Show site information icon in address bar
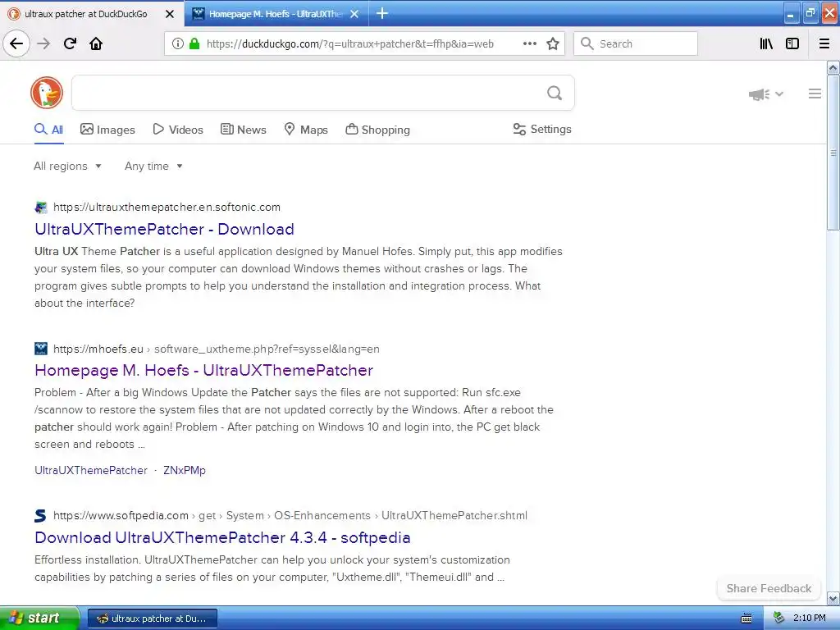The image size is (840, 630). tap(177, 43)
